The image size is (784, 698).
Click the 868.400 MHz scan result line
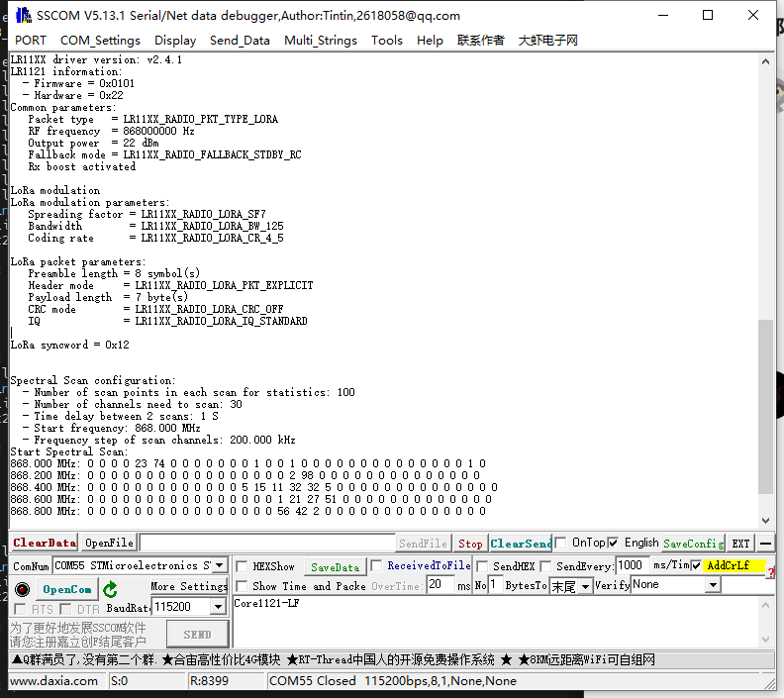click(254, 487)
